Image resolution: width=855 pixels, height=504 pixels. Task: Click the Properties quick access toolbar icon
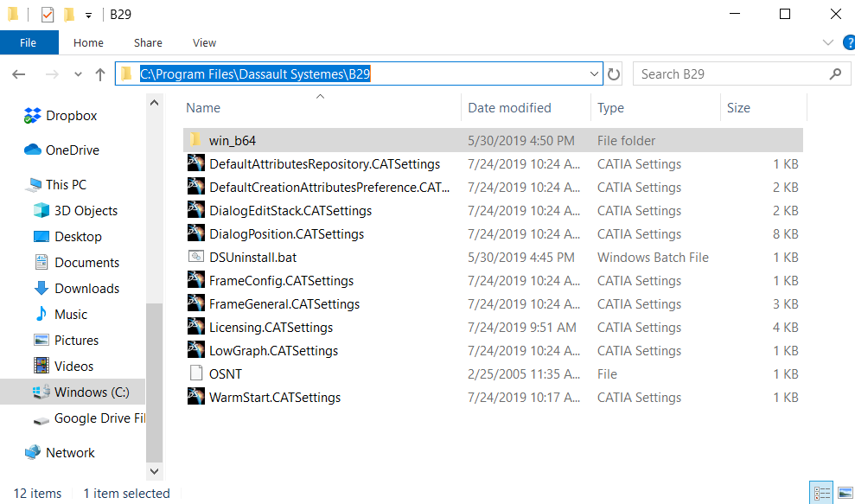(48, 14)
